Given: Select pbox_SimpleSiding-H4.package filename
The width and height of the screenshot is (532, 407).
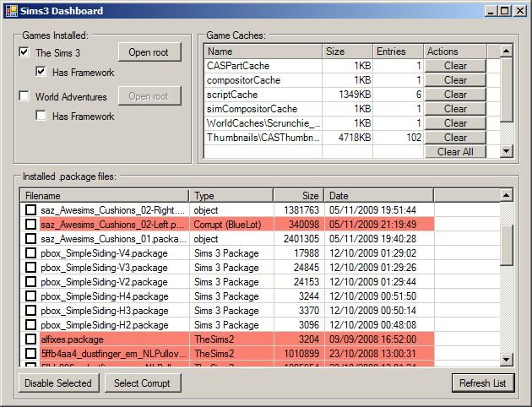Looking at the screenshot, I should click(105, 296).
